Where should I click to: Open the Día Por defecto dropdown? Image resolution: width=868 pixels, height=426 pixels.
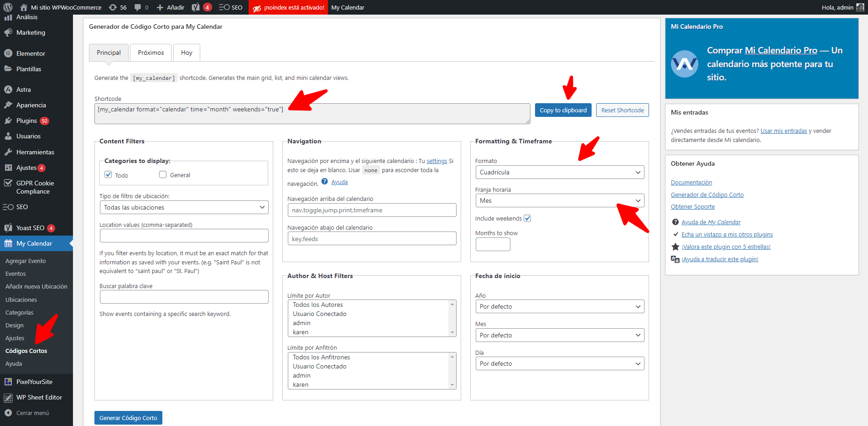[560, 363]
